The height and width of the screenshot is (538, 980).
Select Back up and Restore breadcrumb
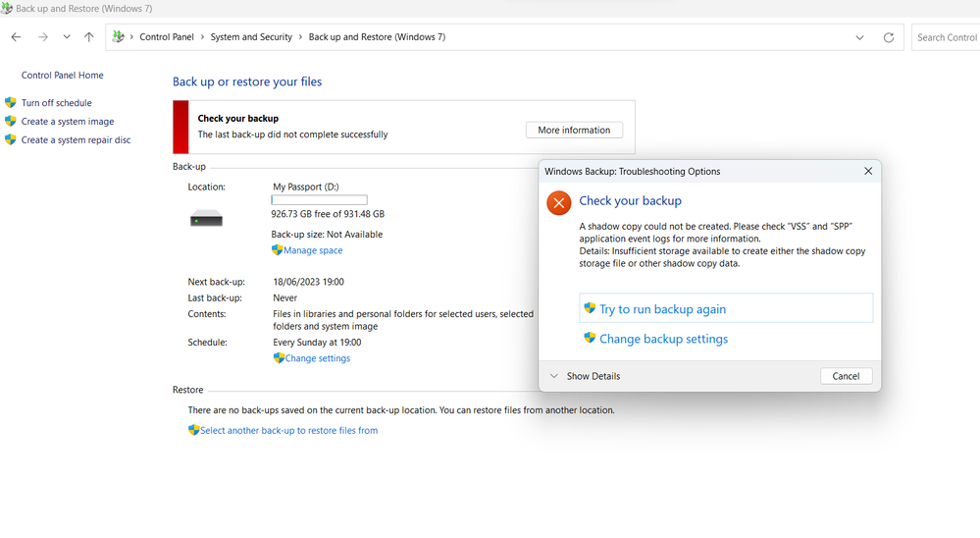377,37
